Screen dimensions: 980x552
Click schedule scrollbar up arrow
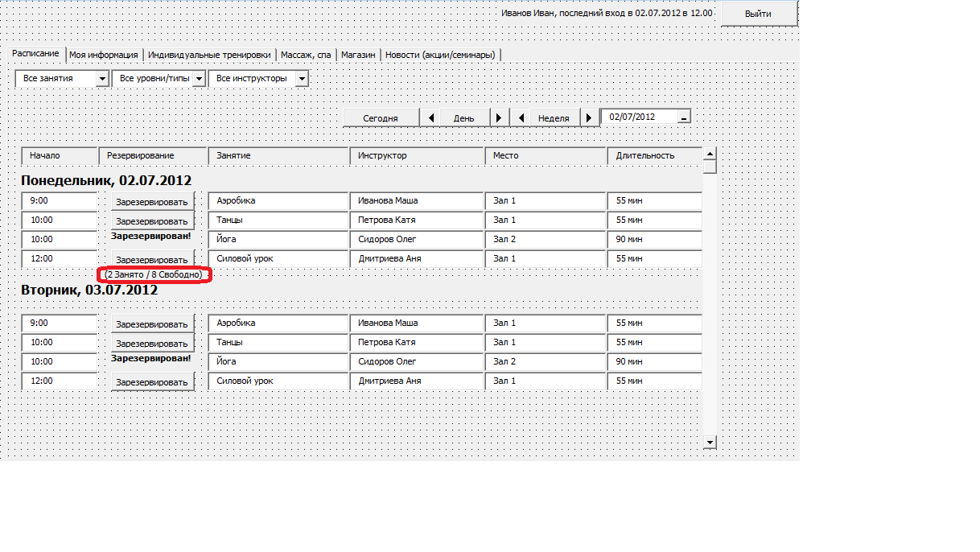tap(710, 154)
